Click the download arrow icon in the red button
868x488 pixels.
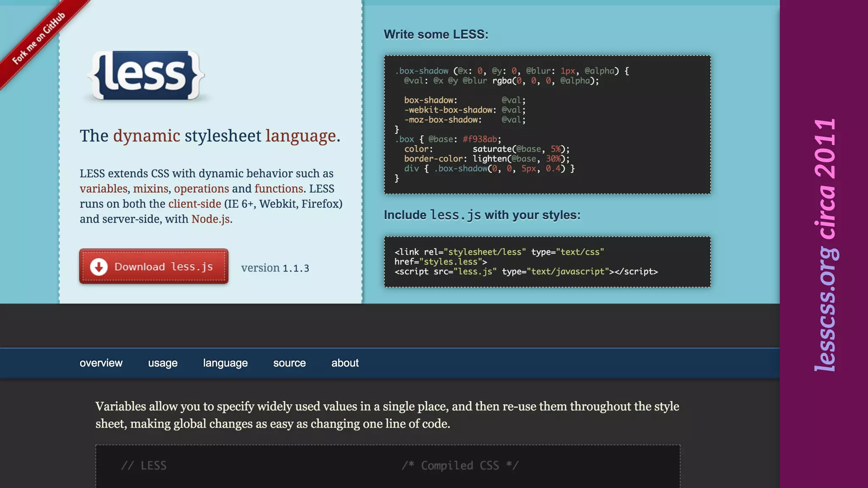point(99,267)
